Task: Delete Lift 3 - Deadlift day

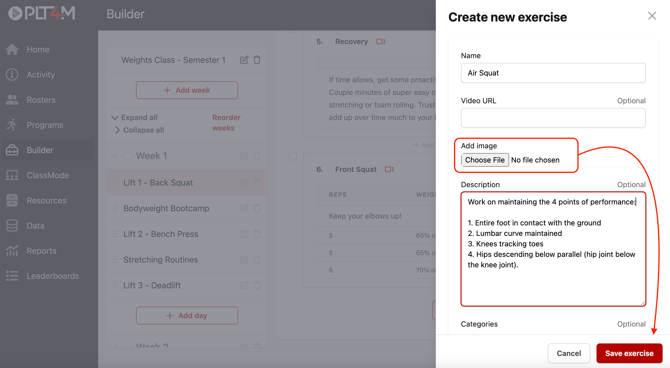Action: [257, 286]
